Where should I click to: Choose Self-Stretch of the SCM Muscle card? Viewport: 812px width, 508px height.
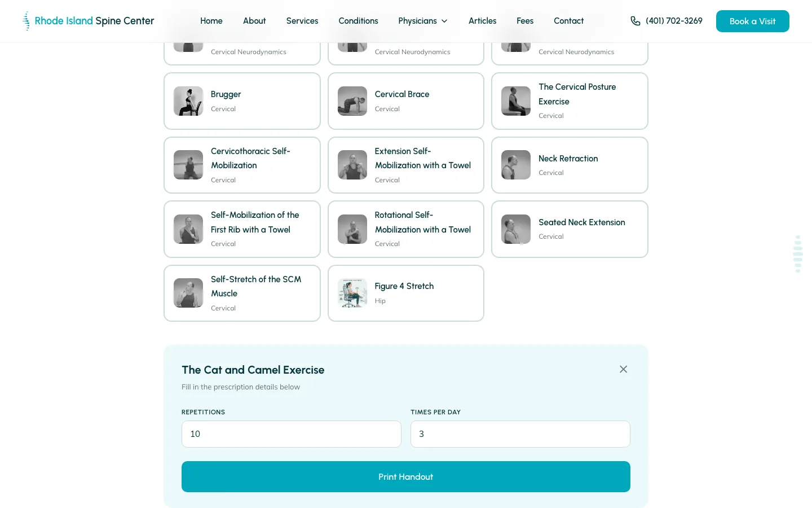242,293
